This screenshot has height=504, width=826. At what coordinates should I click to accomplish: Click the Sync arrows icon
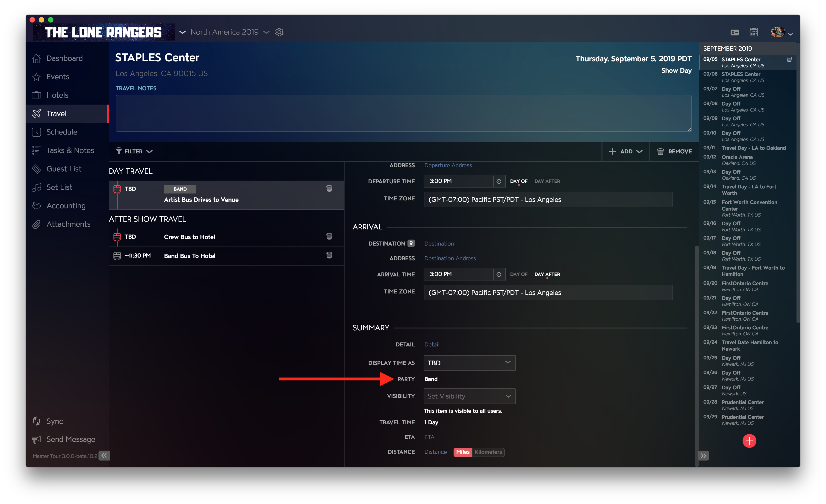click(36, 421)
